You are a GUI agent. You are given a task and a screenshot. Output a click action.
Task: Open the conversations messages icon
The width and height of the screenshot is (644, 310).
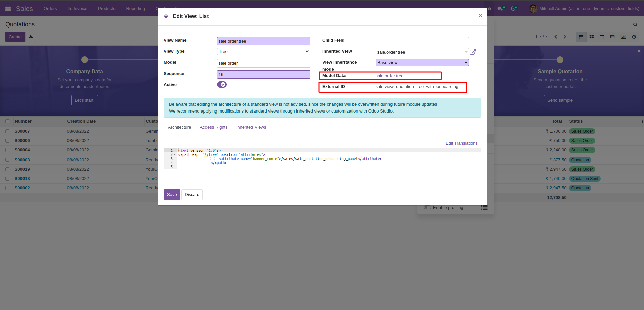coord(500,8)
